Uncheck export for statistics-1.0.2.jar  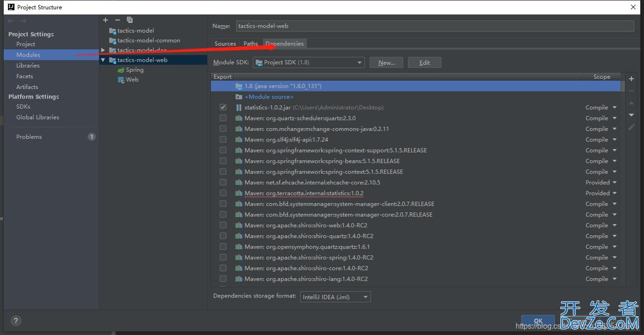coord(223,108)
